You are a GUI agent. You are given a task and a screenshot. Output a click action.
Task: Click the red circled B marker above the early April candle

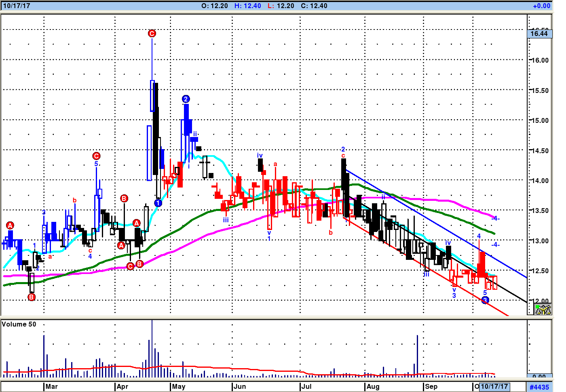click(x=124, y=198)
